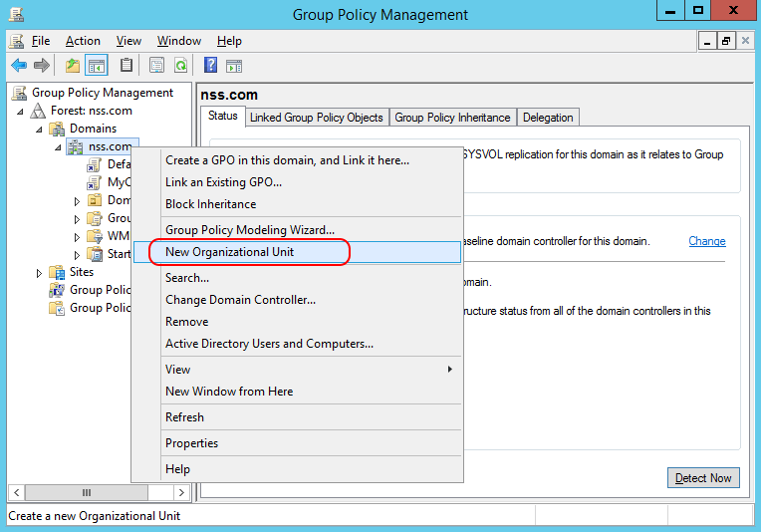Click the Refresh toolbar icon

click(x=181, y=66)
